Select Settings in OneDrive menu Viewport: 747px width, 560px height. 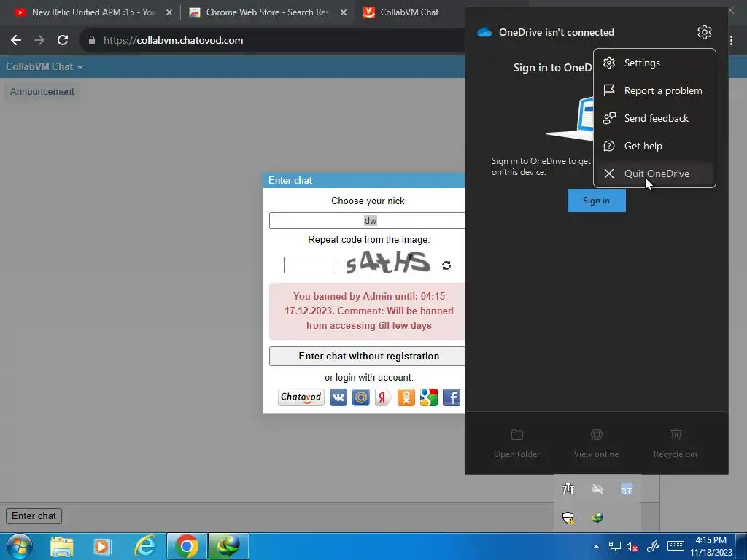654,63
